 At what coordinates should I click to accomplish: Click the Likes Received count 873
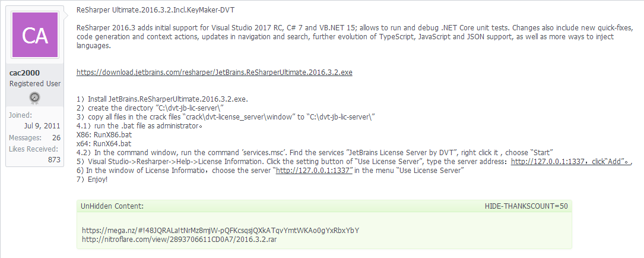(x=54, y=160)
